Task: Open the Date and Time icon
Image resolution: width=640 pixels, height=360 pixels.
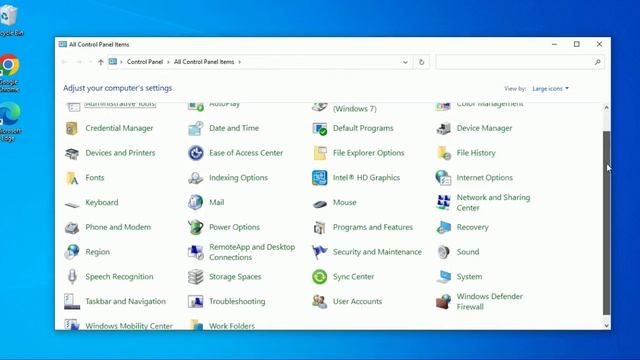Action: click(196, 128)
